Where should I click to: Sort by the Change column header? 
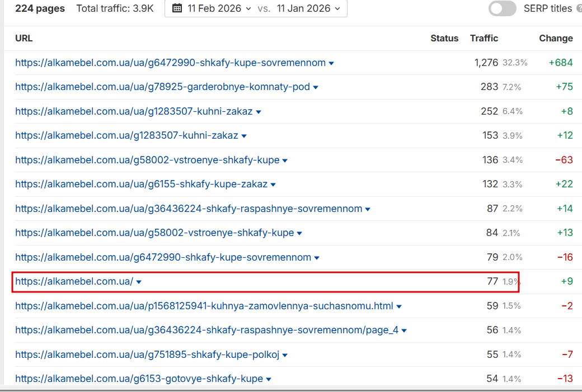click(556, 38)
